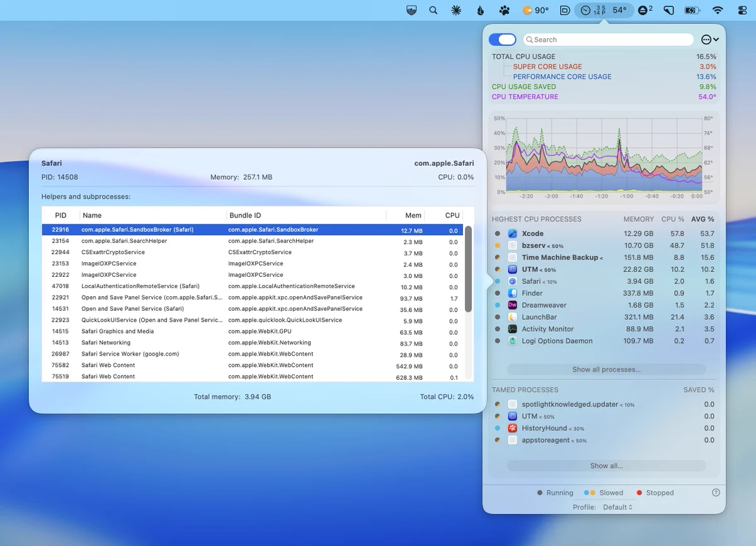This screenshot has height=546, width=756.
Task: Click the Logi Options Daemon icon
Action: [x=512, y=341]
